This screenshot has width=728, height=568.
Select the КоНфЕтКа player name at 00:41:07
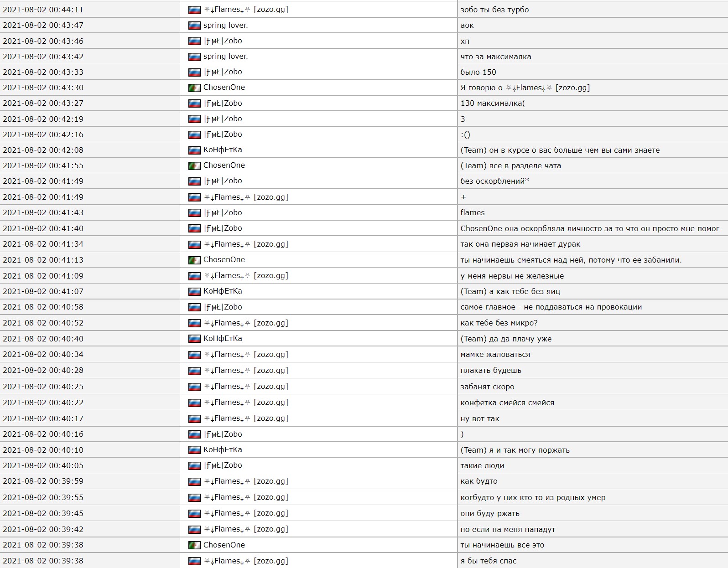223,291
